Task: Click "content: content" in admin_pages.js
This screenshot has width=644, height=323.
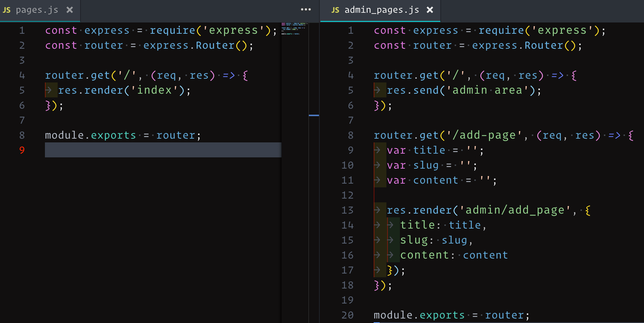Action: click(x=454, y=255)
